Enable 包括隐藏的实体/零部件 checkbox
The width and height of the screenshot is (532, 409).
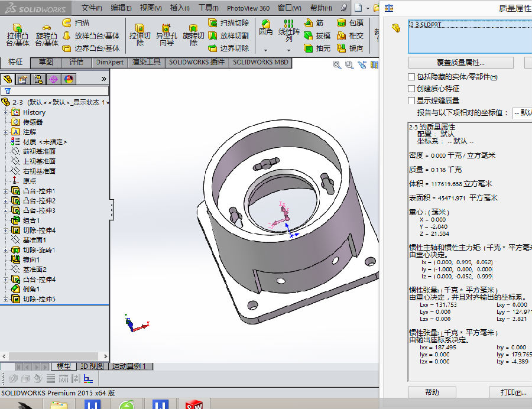(411, 77)
